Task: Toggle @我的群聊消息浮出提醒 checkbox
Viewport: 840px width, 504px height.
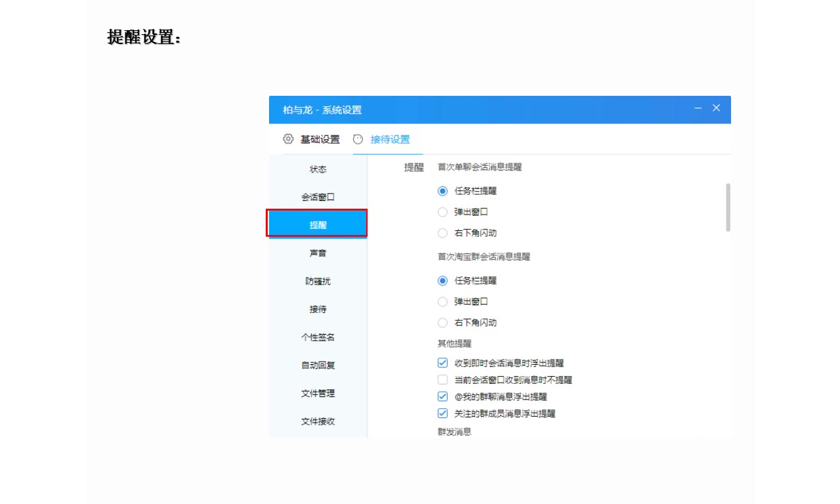Action: coord(442,396)
